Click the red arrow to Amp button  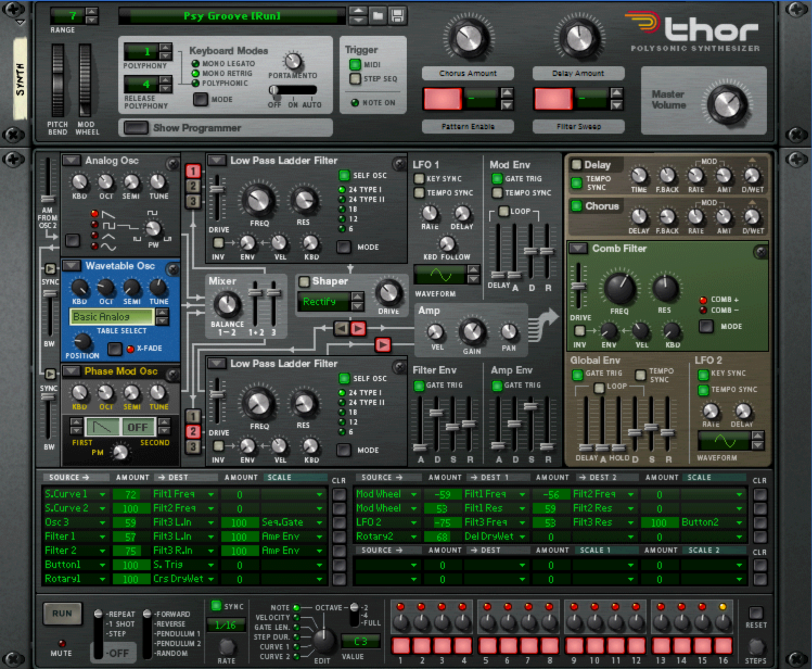(383, 345)
